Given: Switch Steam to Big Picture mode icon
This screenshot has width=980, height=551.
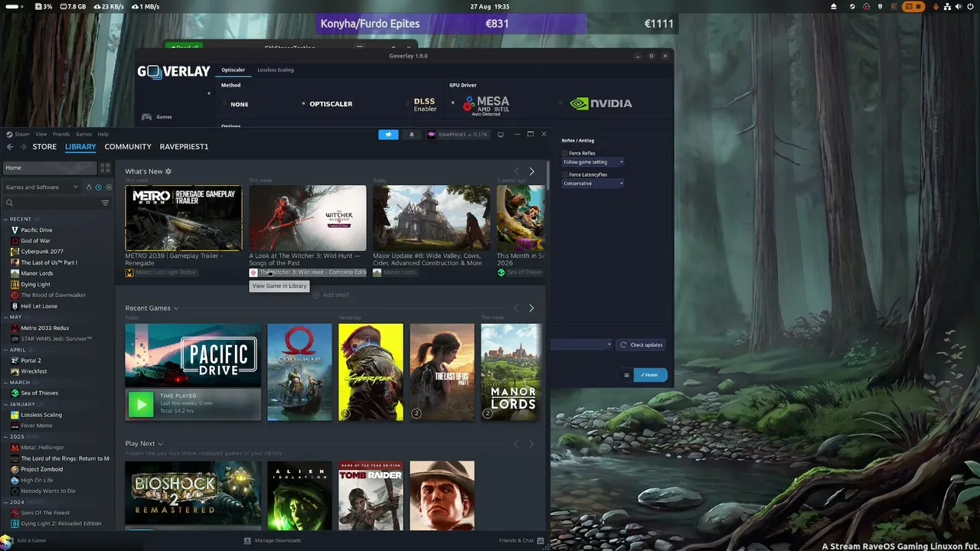Looking at the screenshot, I should coord(501,135).
